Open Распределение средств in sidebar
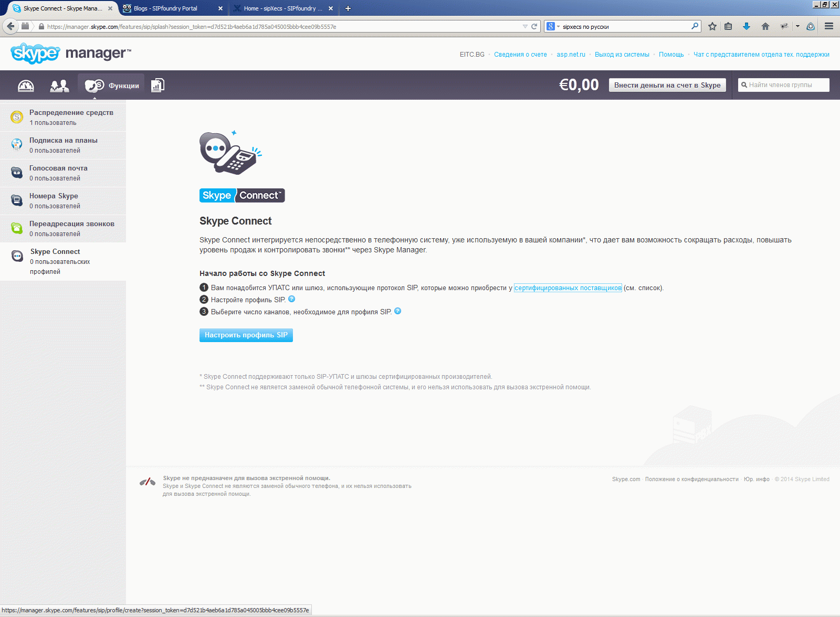The height and width of the screenshot is (617, 840). (x=63, y=118)
